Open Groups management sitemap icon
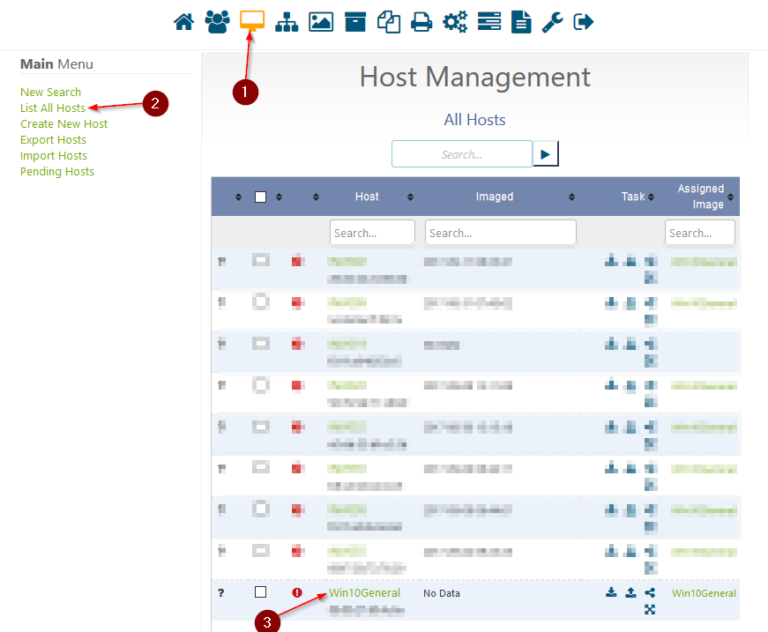Image resolution: width=768 pixels, height=632 pixels. point(286,21)
